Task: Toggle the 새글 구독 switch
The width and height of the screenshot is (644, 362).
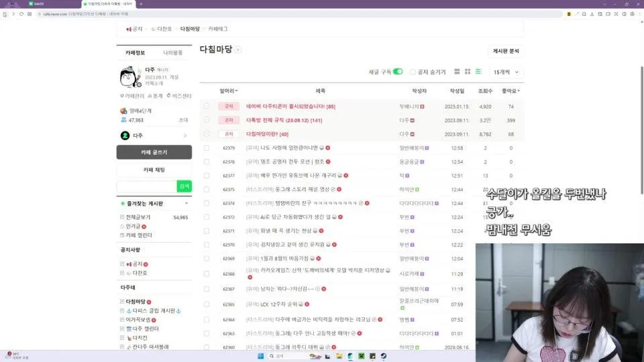Action: coord(398,72)
